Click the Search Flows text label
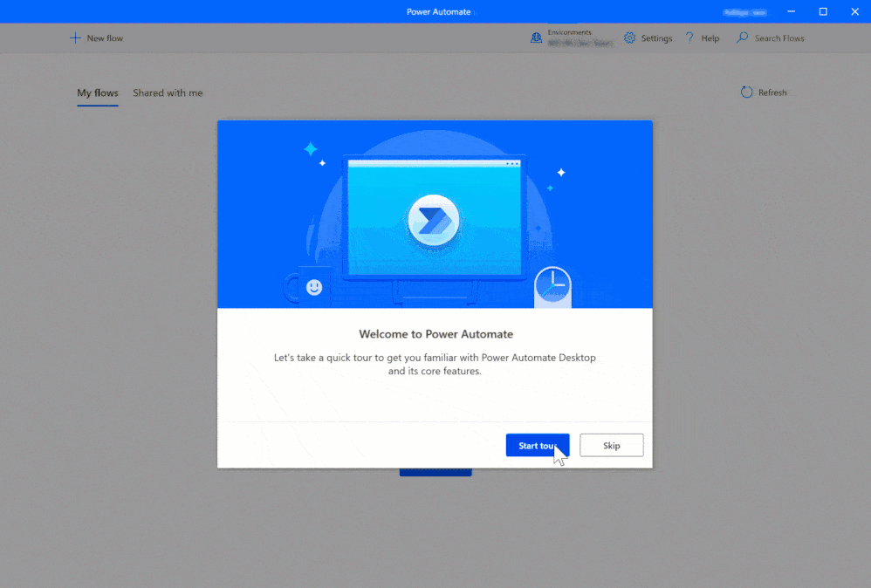The height and width of the screenshot is (588, 871). [778, 38]
